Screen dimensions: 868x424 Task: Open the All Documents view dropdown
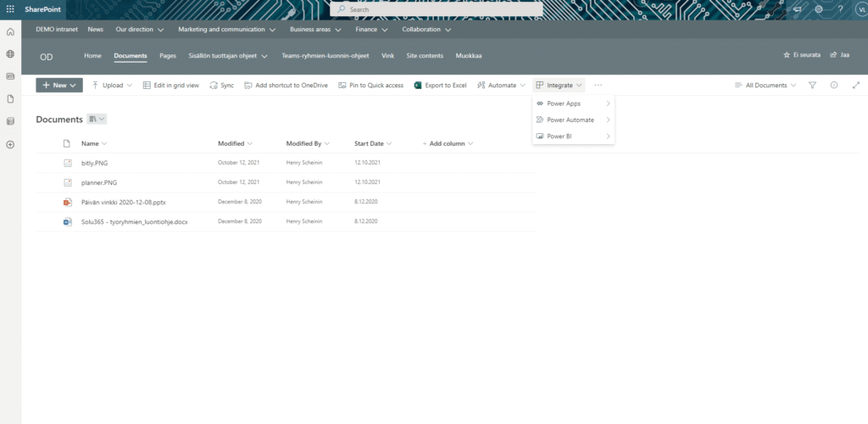pyautogui.click(x=765, y=86)
